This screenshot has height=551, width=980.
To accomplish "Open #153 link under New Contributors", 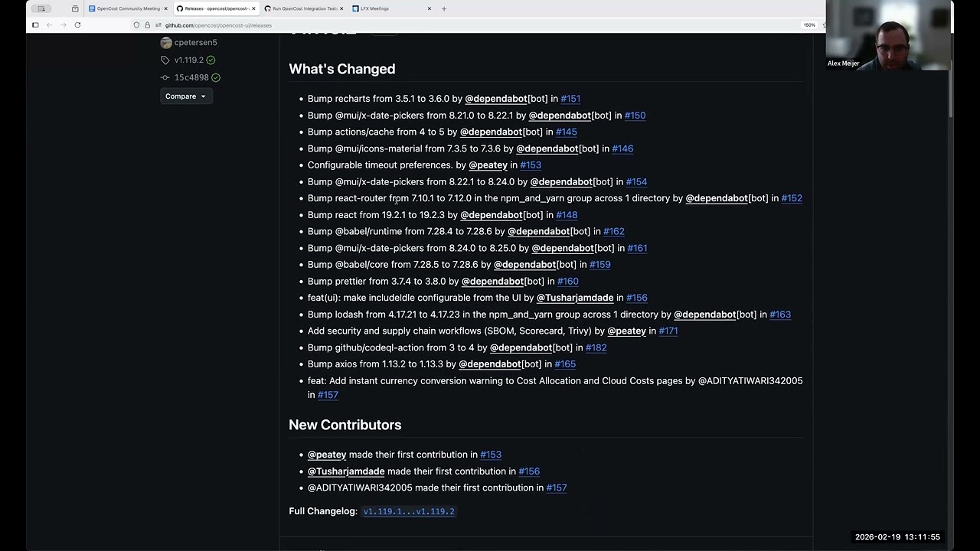I will [x=491, y=455].
